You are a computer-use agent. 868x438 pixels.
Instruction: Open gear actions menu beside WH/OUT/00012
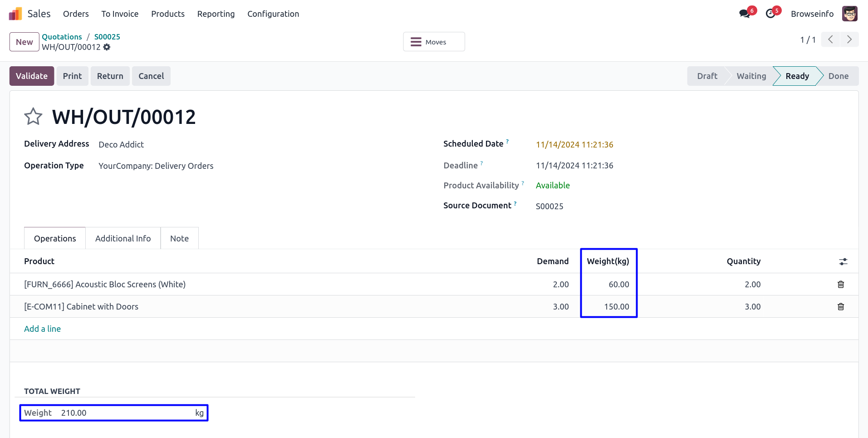[x=107, y=47]
